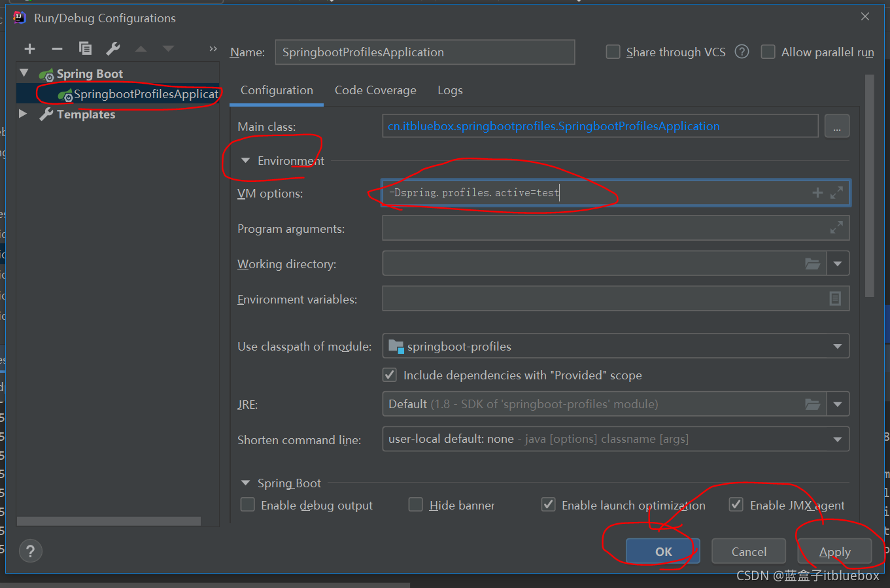Open Share through VCS help icon

(x=742, y=52)
